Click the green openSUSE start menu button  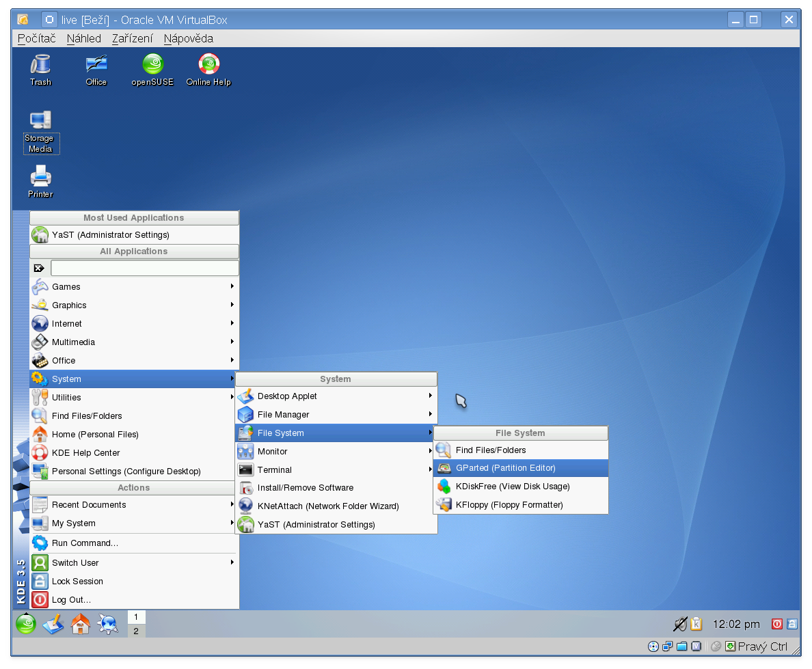[x=26, y=623]
